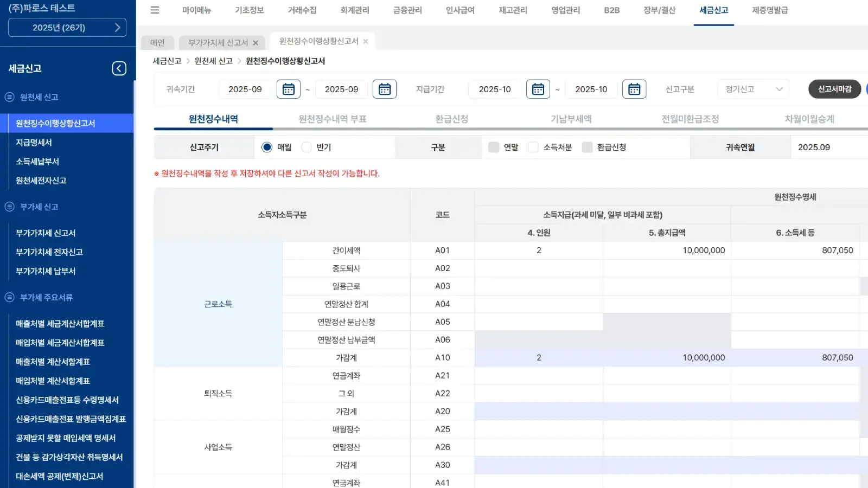868x488 pixels.
Task: Open the calendar picker for 지급기간 end date
Action: pos(634,89)
